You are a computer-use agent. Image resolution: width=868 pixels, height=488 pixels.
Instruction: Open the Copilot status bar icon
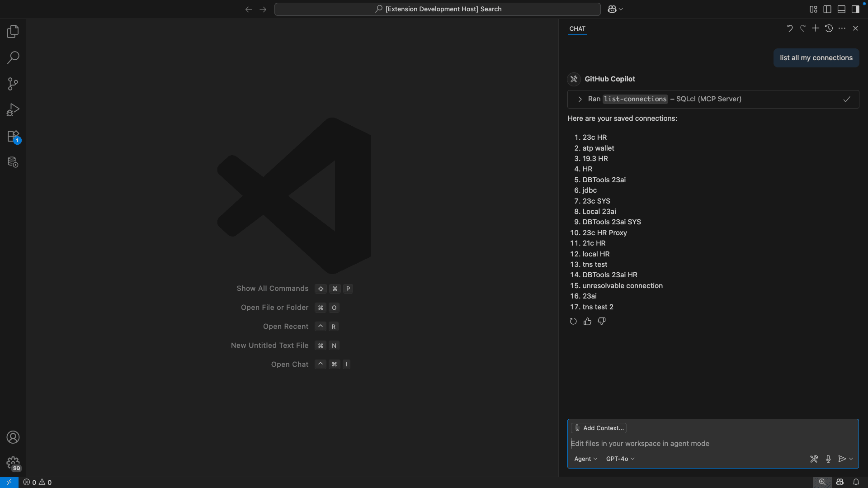point(840,482)
